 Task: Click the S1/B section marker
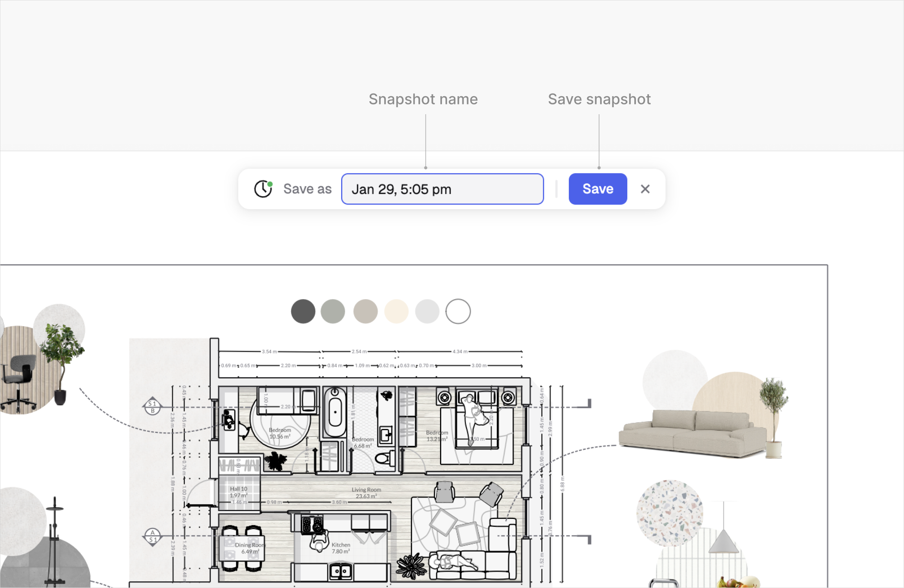click(152, 407)
